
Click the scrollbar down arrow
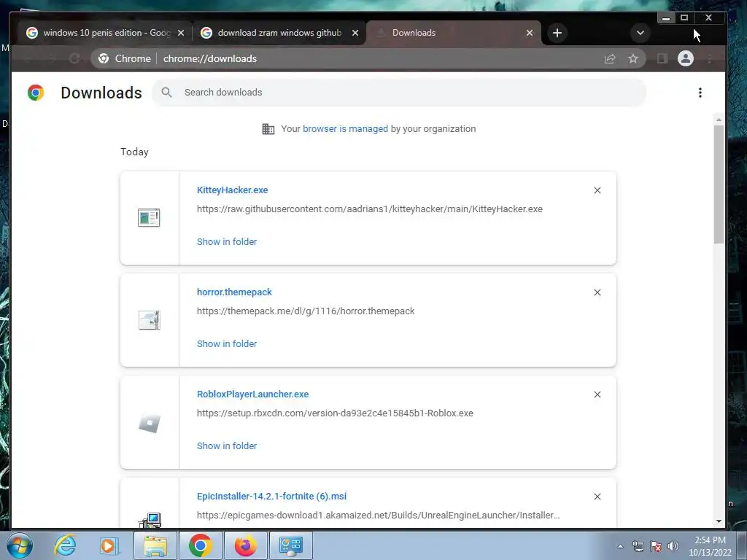click(719, 521)
